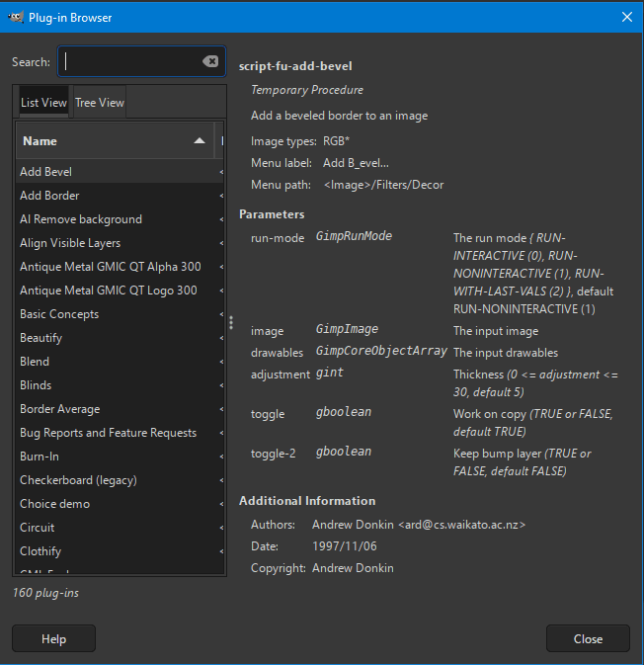Screen dimensions: 644x665
Task: Click the pane divider handle dots
Action: click(231, 323)
